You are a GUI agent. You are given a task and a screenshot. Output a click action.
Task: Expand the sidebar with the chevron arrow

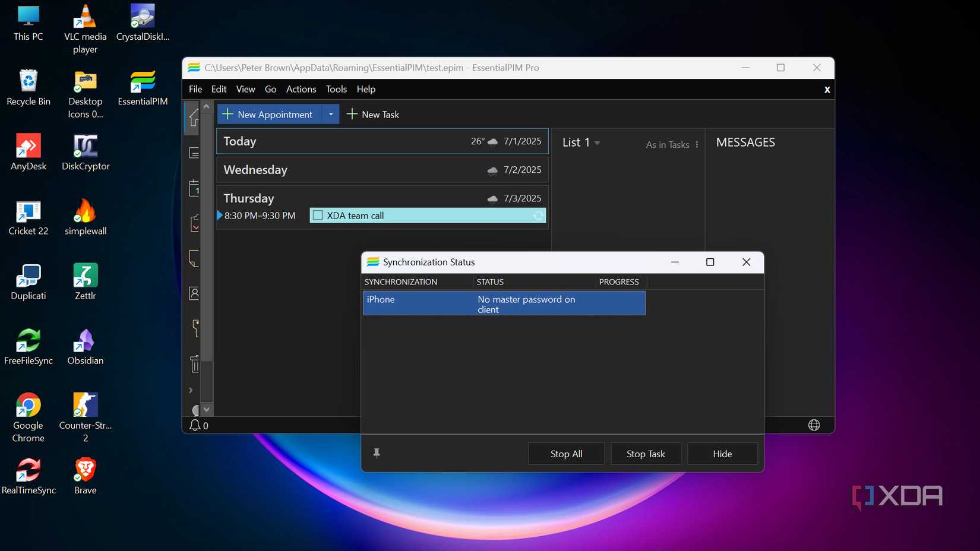191,390
